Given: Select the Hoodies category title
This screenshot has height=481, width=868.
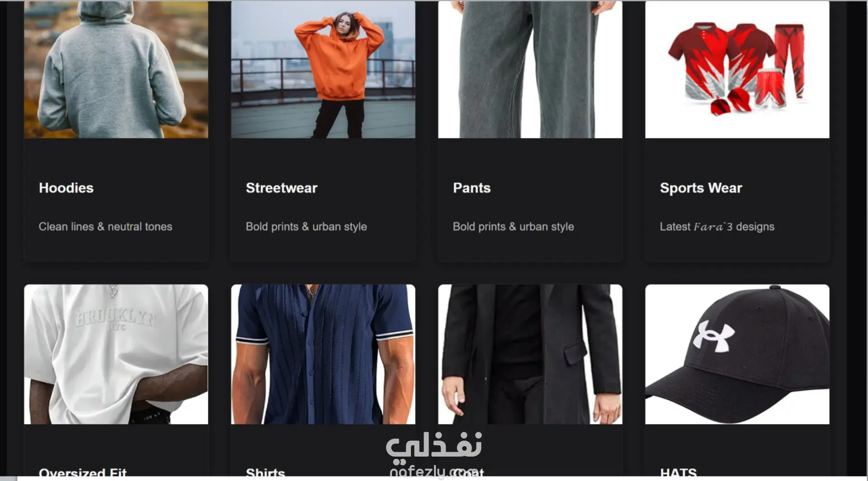Looking at the screenshot, I should pyautogui.click(x=66, y=188).
